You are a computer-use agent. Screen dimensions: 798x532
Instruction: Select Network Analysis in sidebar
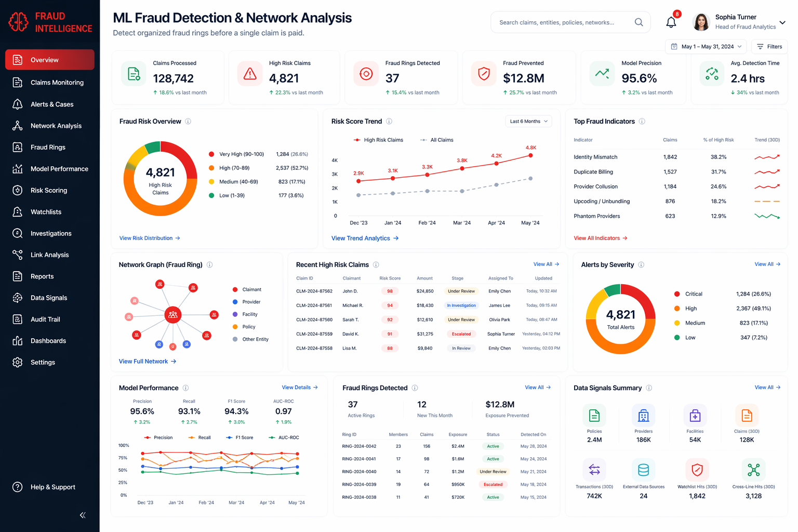(x=50, y=126)
